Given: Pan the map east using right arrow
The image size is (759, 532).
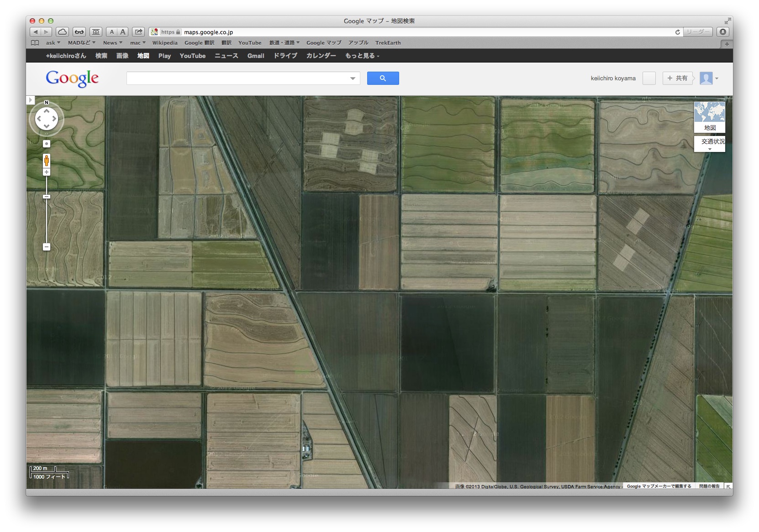Looking at the screenshot, I should tap(54, 119).
